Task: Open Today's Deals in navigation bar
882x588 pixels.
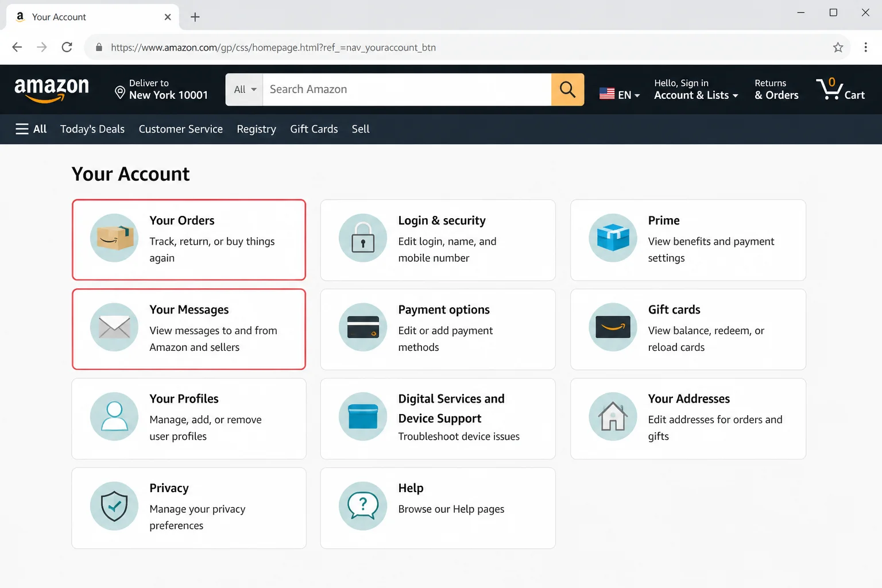Action: (92, 129)
